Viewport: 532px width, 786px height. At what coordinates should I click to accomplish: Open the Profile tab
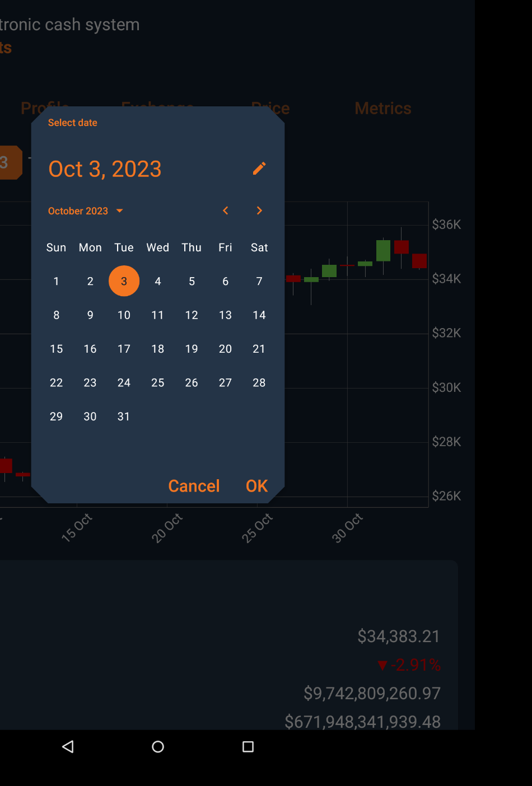click(x=45, y=108)
